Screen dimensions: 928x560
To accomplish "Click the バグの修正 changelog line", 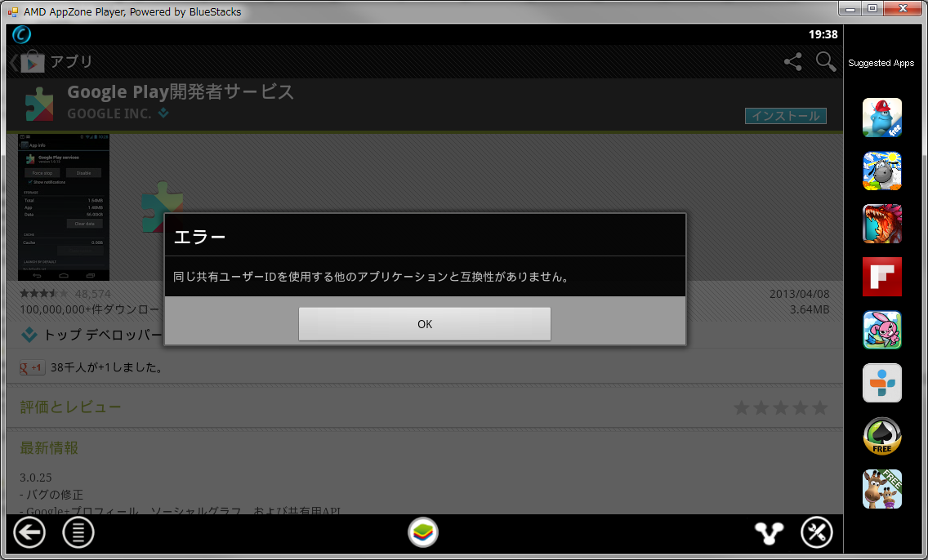I will click(x=51, y=495).
